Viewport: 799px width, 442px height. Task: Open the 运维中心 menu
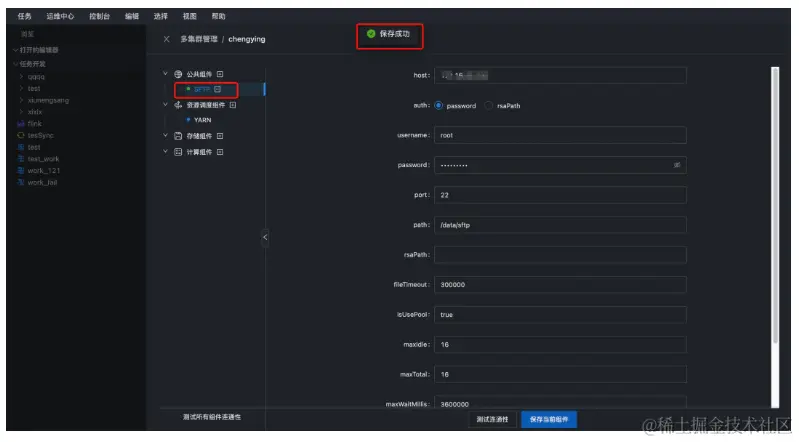[x=60, y=16]
